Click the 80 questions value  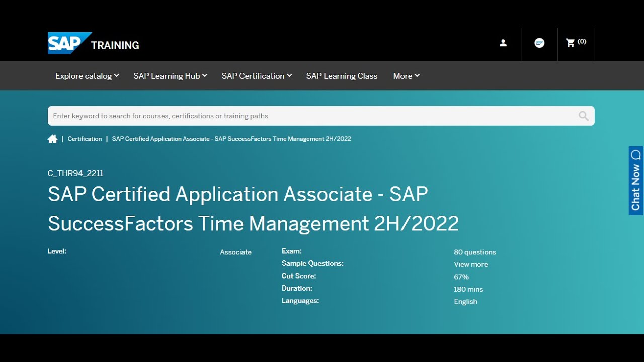click(x=475, y=252)
